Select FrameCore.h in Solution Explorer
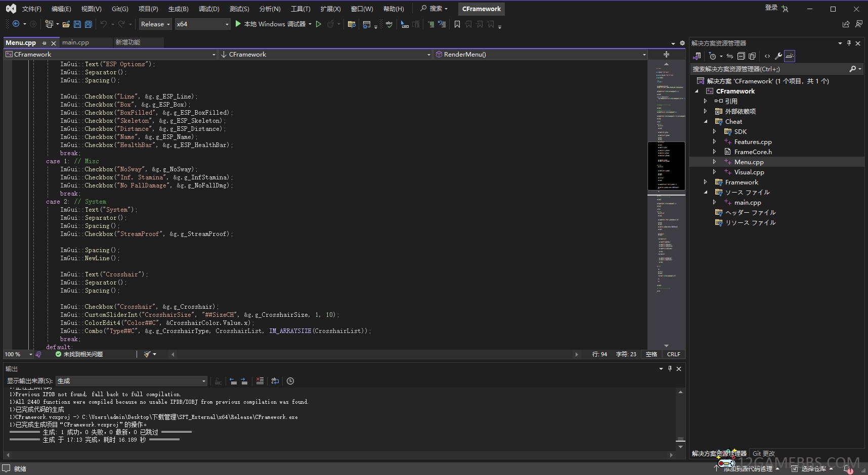 pos(753,152)
